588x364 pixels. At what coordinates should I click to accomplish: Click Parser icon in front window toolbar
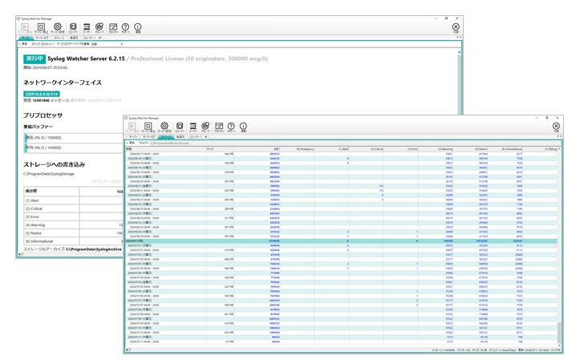[193, 127]
